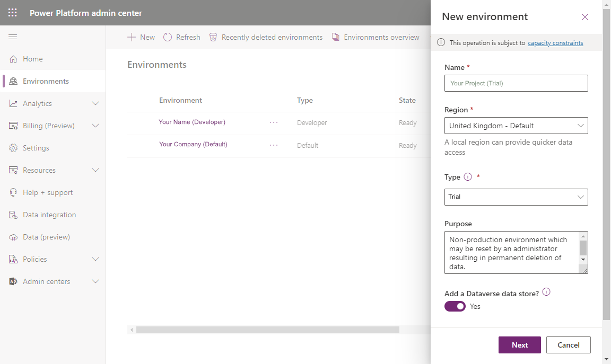Open the Microsoft 365 app launcher

click(x=12, y=12)
